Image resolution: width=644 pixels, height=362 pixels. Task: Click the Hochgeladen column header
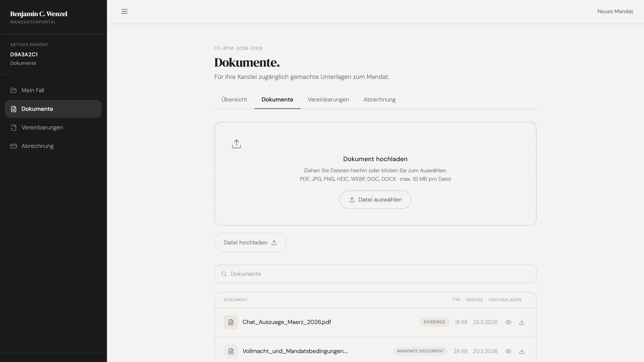click(505, 300)
